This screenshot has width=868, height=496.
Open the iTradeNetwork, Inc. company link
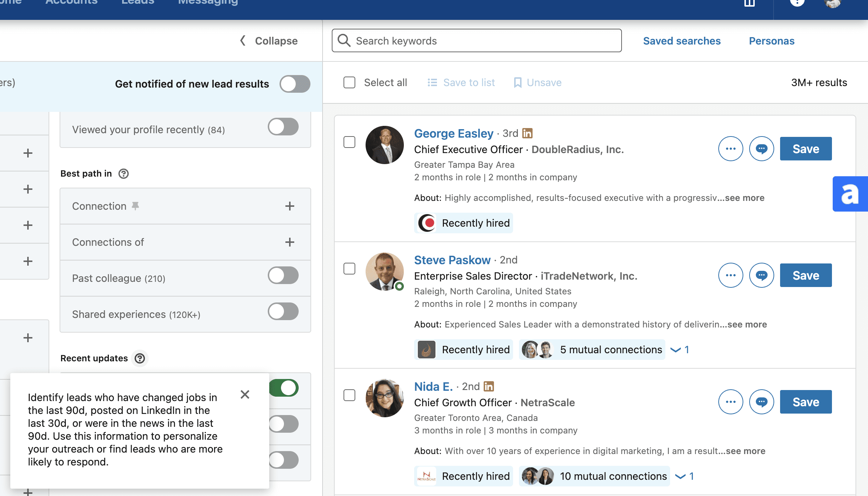(x=589, y=276)
